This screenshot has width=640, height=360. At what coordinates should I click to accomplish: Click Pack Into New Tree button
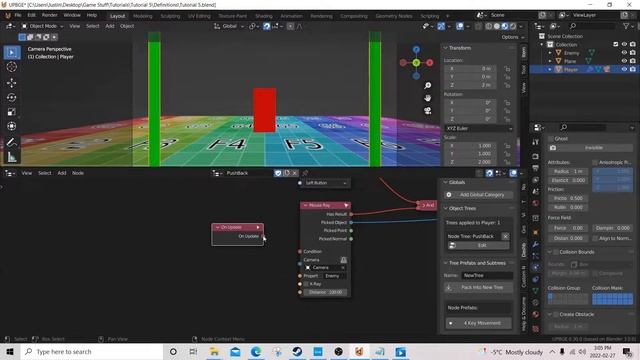(x=479, y=287)
